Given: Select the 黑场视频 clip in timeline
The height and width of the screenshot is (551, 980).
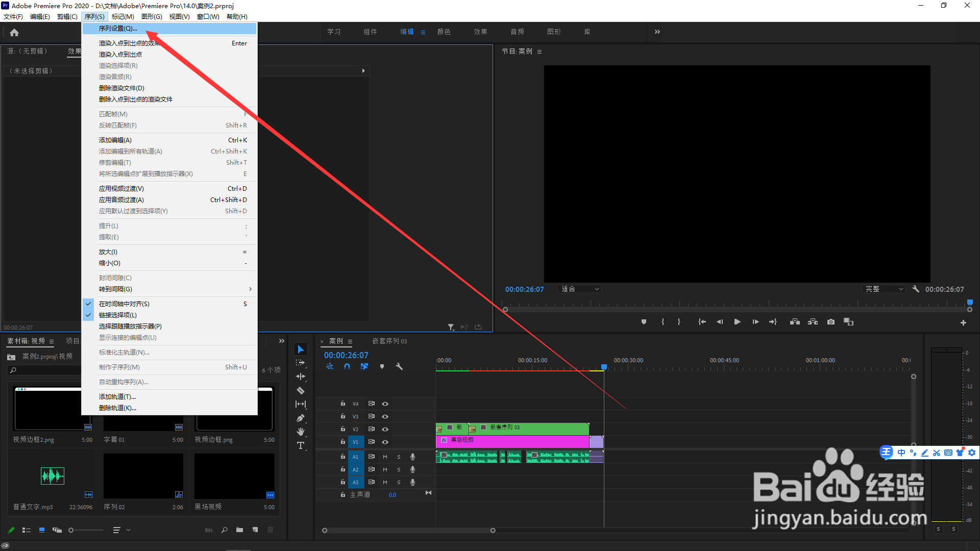Looking at the screenshot, I should point(512,442).
